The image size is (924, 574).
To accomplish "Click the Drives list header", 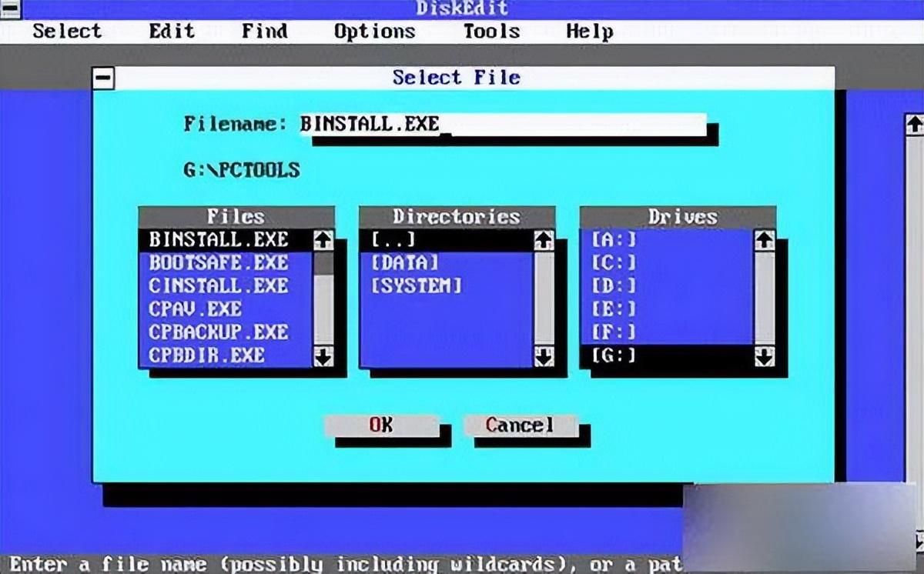I will point(678,217).
